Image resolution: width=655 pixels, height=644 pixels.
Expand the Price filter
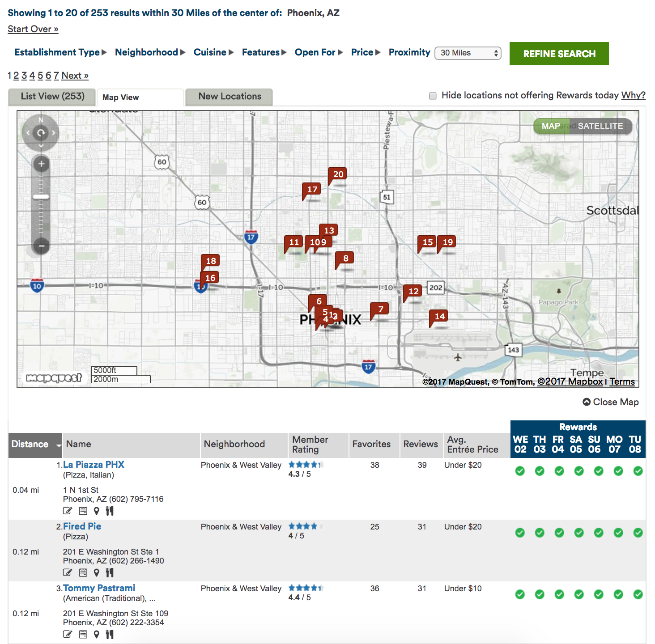pyautogui.click(x=366, y=52)
